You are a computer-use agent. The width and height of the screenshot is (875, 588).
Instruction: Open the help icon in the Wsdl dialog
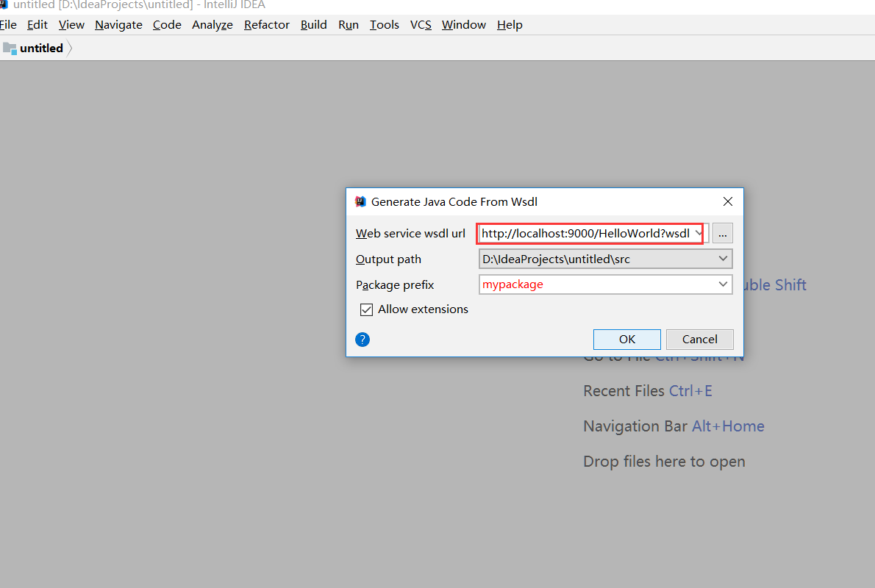[x=362, y=339]
